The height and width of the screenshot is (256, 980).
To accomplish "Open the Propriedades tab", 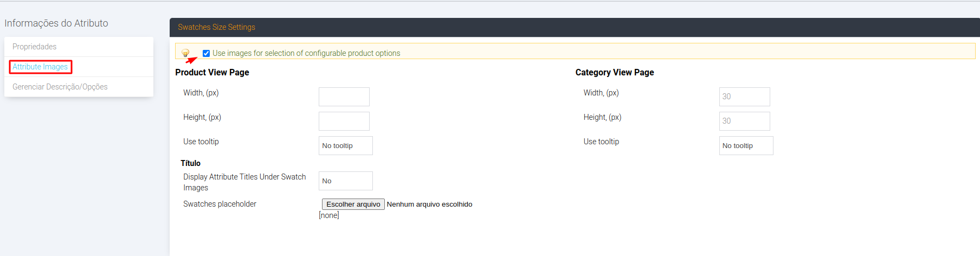I will 79,47.
